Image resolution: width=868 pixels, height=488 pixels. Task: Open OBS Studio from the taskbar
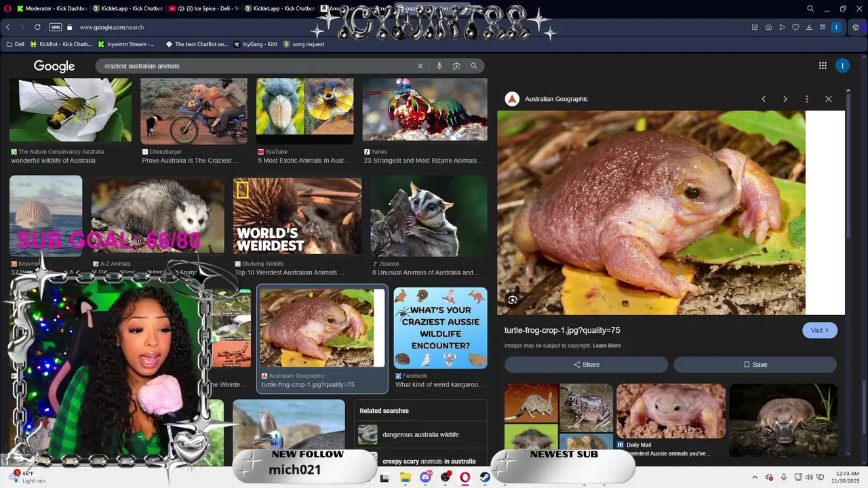tap(446, 478)
